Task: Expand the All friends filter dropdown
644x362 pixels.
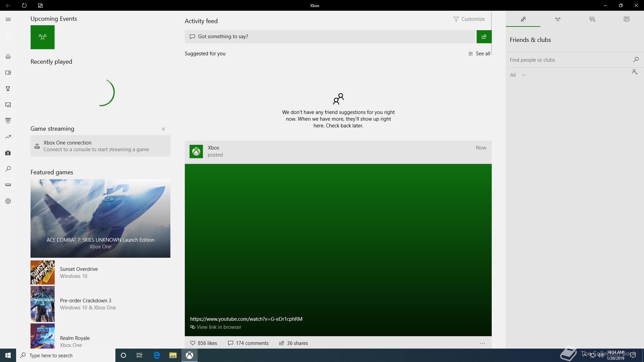Action: tap(518, 75)
